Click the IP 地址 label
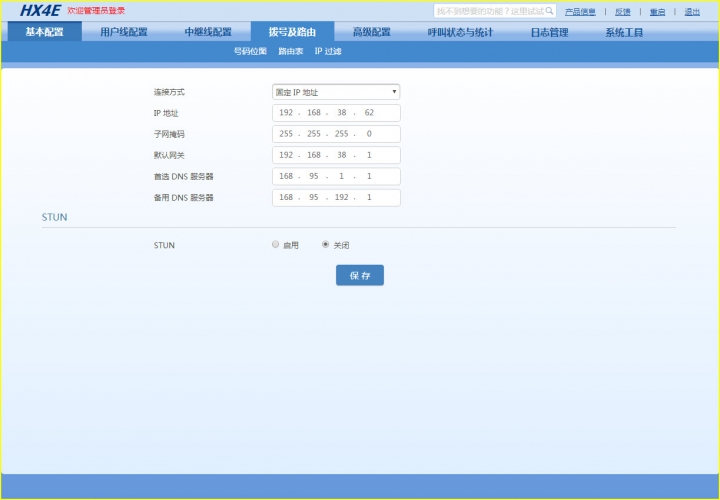Viewport: 720px width, 500px height. [x=166, y=113]
